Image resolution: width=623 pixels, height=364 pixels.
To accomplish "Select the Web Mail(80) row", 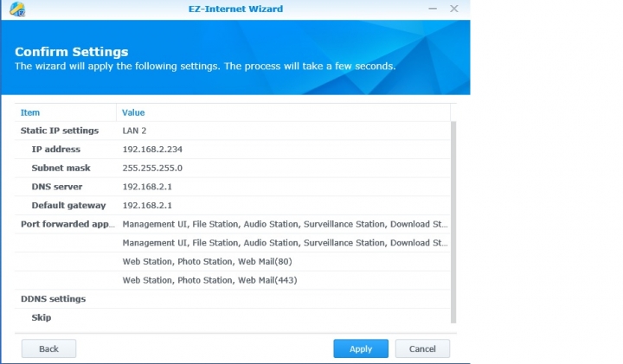I will (233, 261).
